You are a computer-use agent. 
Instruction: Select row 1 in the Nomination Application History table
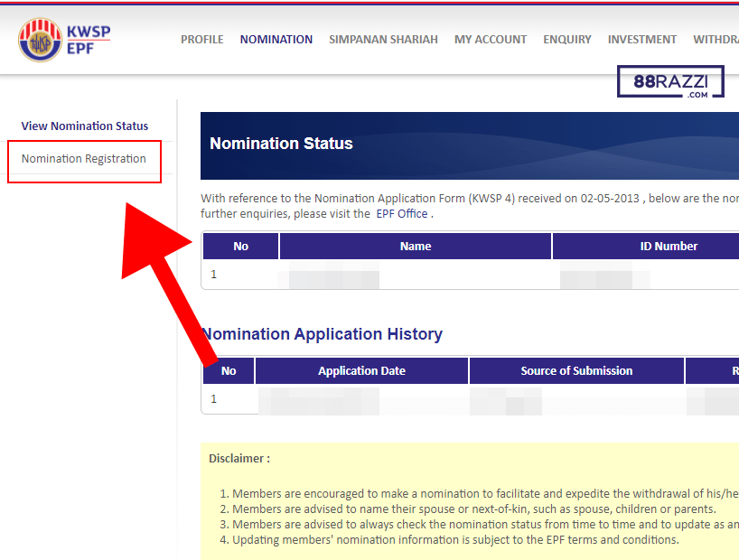(x=214, y=399)
